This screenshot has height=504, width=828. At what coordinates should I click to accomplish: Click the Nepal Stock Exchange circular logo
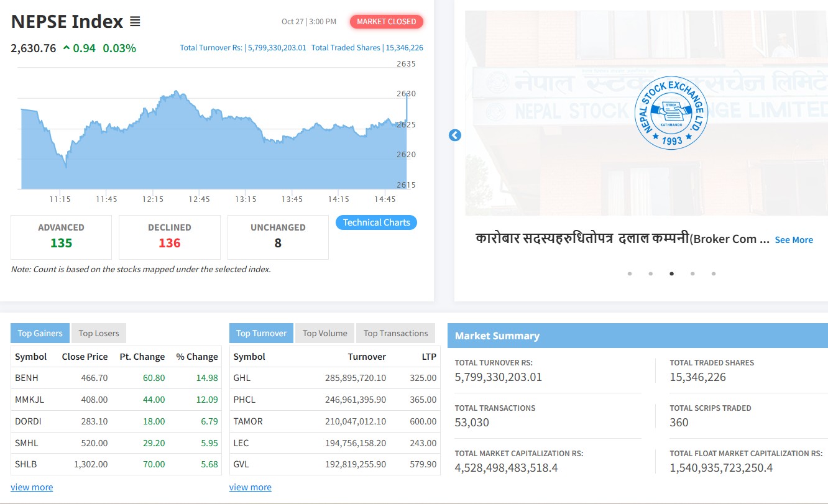pyautogui.click(x=672, y=113)
